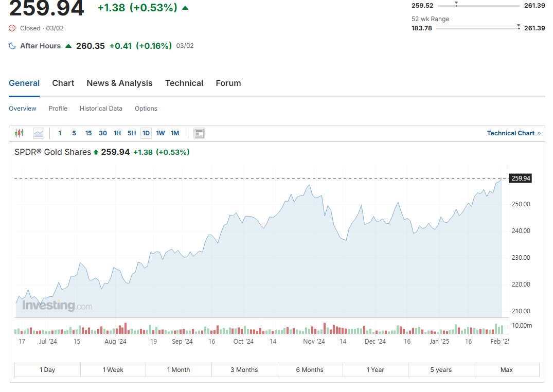The height and width of the screenshot is (392, 553).
Task: Click the red clock Closed icon
Action: click(x=12, y=28)
